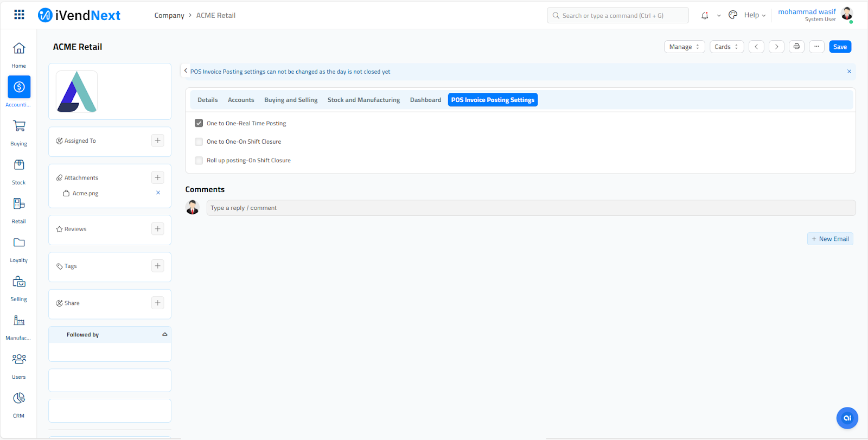Switch to the Dashboard tab
868x440 pixels.
click(425, 100)
